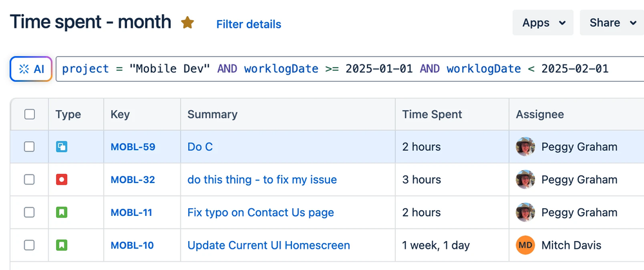Click the gold favorite star icon
The width and height of the screenshot is (644, 270).
tap(188, 23)
